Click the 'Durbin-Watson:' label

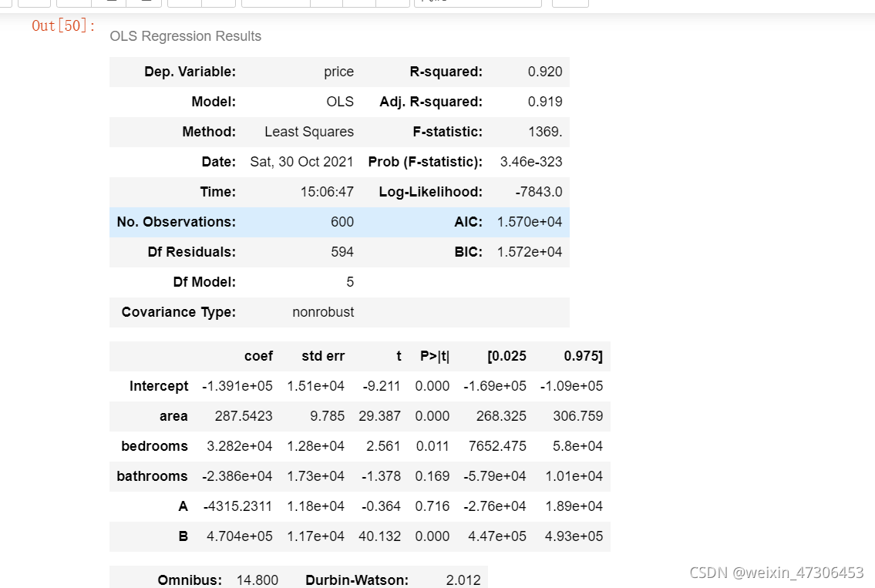pos(357,581)
